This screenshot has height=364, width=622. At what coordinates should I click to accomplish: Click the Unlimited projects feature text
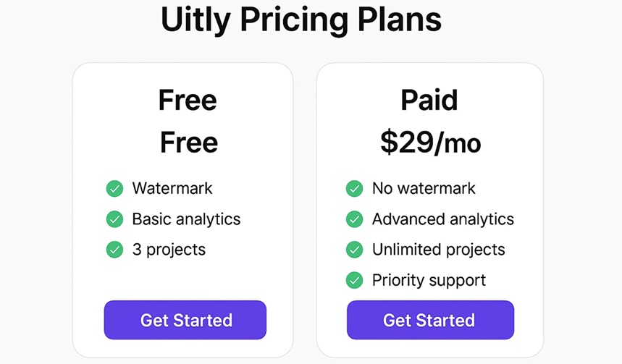(x=439, y=250)
